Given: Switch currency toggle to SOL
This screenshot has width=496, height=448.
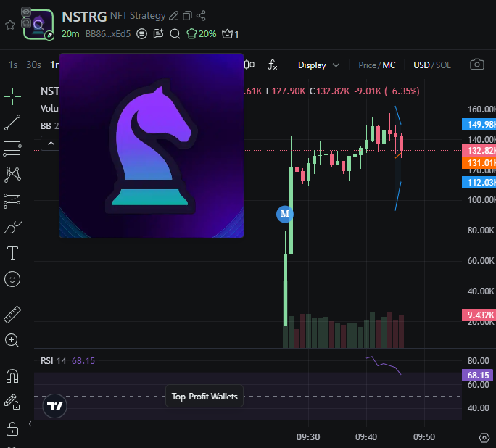Looking at the screenshot, I should tap(443, 65).
